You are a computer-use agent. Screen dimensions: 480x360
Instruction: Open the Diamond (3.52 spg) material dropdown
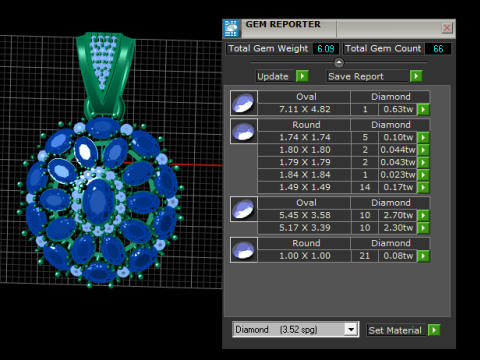(x=351, y=330)
